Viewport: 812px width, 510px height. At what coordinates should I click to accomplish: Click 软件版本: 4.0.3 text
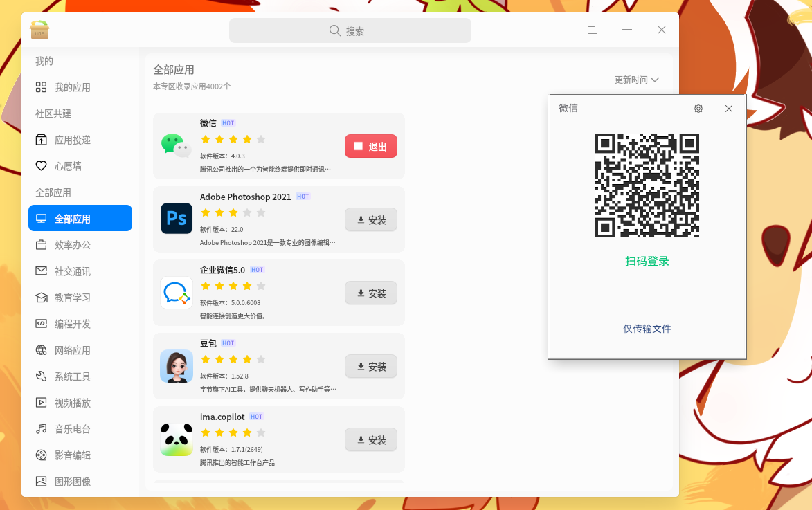coord(223,156)
